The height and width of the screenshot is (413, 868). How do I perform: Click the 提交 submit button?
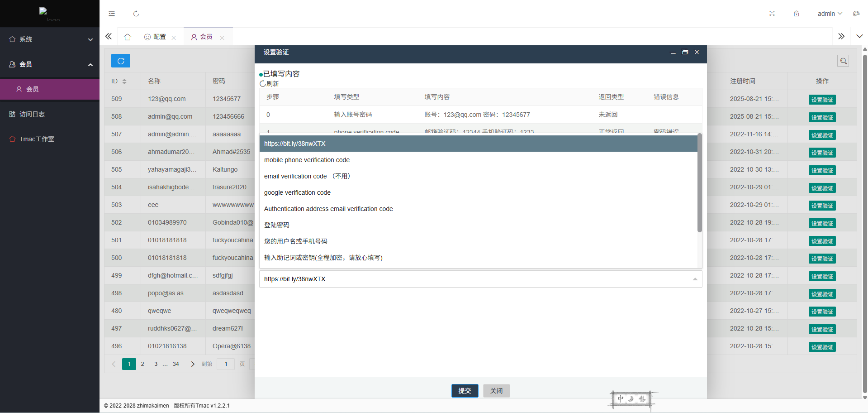coord(465,390)
